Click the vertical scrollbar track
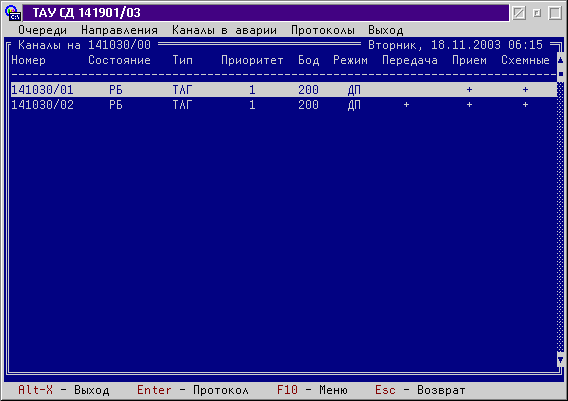Screen dimensions: 568x401 coord(560,217)
